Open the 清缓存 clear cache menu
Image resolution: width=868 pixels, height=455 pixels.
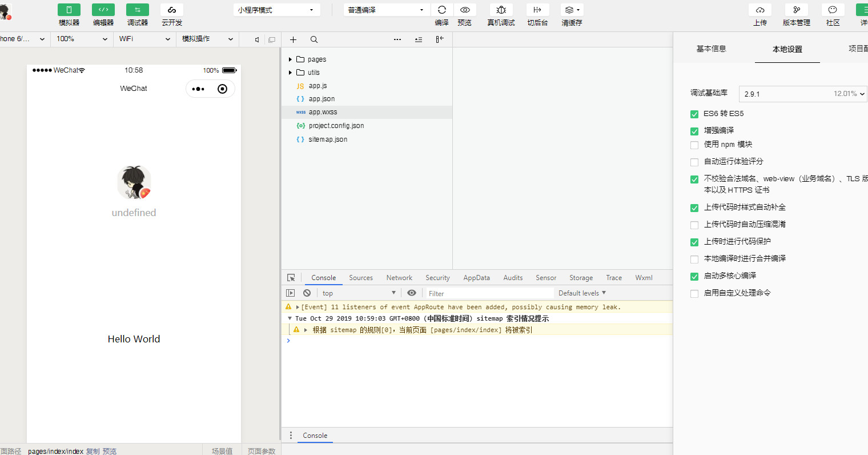click(x=572, y=10)
